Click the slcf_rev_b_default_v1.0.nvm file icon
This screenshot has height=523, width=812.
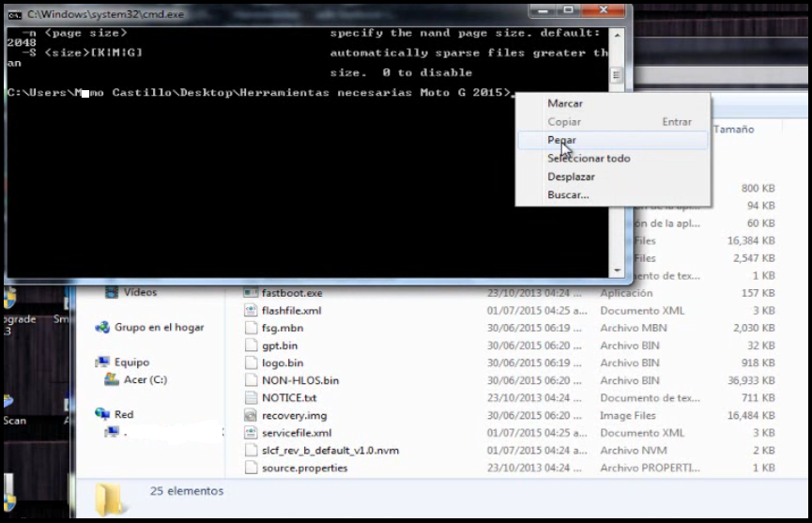coord(251,451)
